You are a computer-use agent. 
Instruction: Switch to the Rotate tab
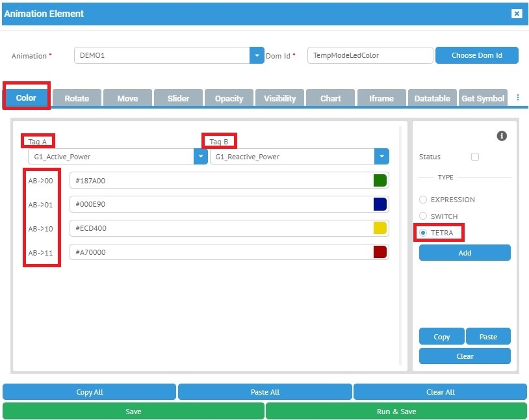[77, 98]
